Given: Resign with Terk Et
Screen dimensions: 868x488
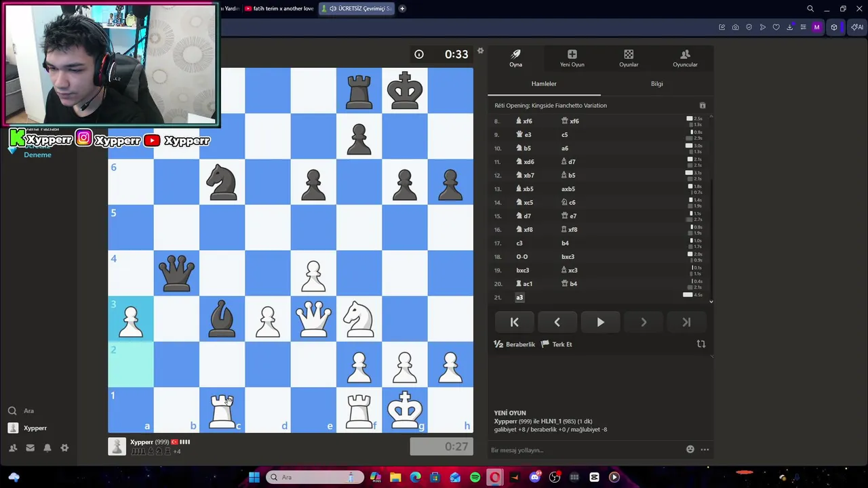Looking at the screenshot, I should (557, 344).
